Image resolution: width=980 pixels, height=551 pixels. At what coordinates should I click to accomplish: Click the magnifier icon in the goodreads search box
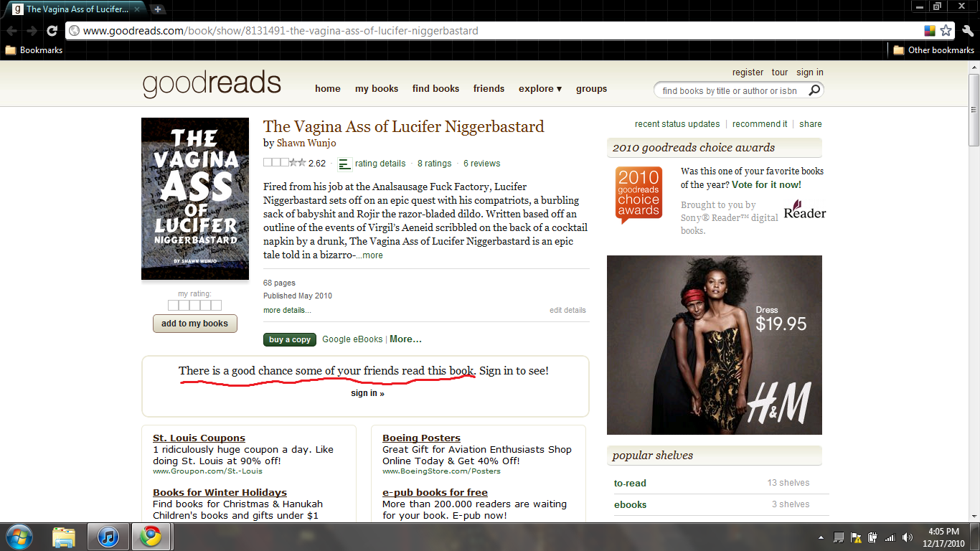[x=814, y=90]
